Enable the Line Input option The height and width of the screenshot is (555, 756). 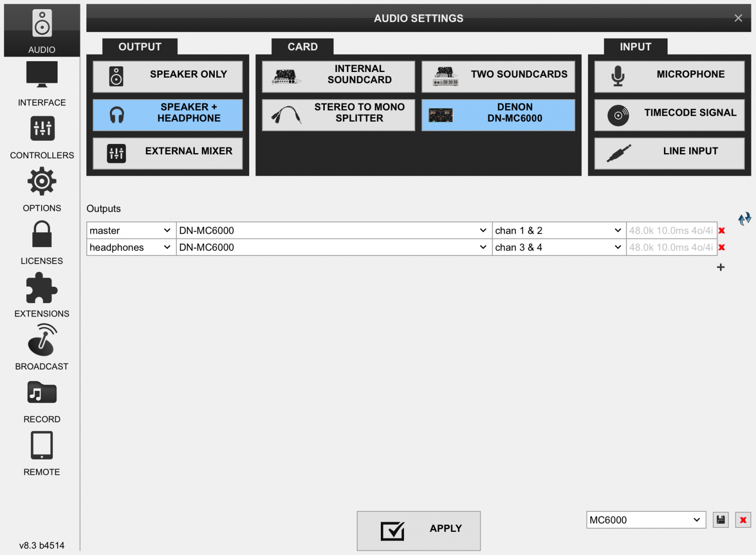[x=669, y=153]
